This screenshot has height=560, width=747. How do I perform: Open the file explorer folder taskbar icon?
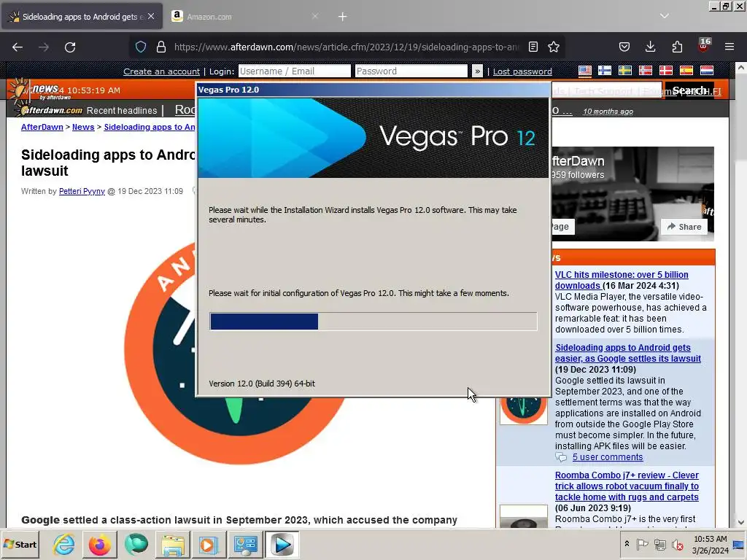click(x=172, y=544)
